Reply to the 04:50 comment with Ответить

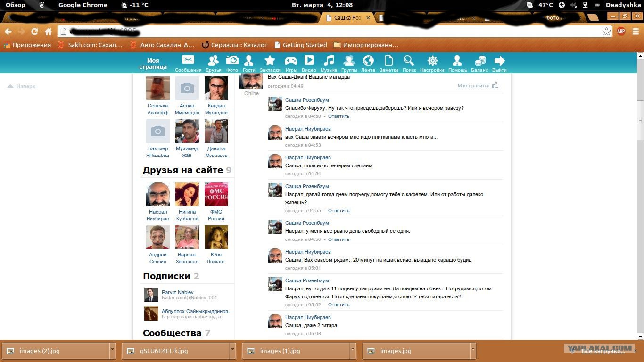(x=339, y=116)
